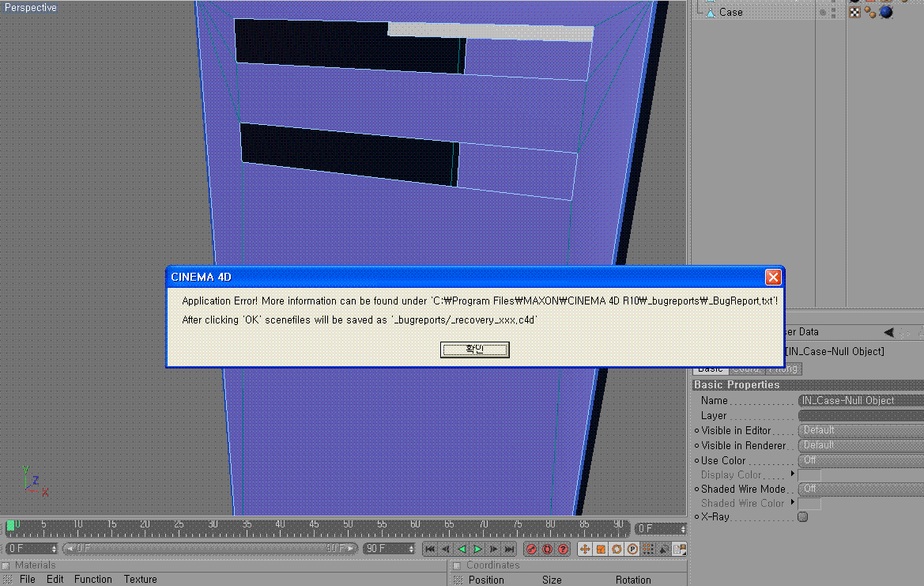Toggle Use Color animation dot
The image size is (924, 586).
[696, 460]
